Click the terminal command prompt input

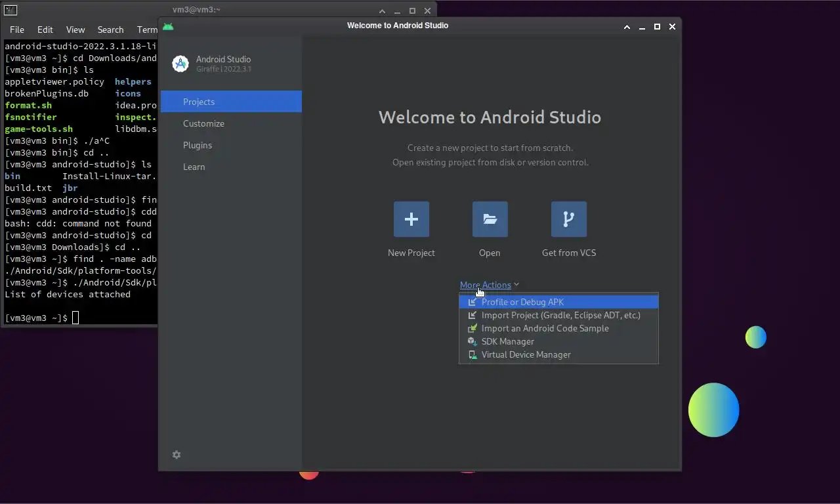pyautogui.click(x=75, y=318)
